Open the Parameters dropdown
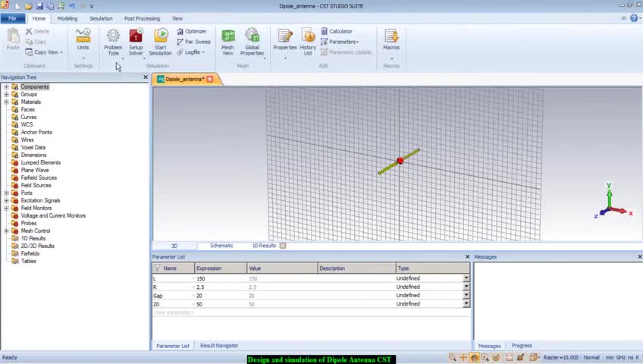Viewport: 643px width, 364px height. [340, 42]
